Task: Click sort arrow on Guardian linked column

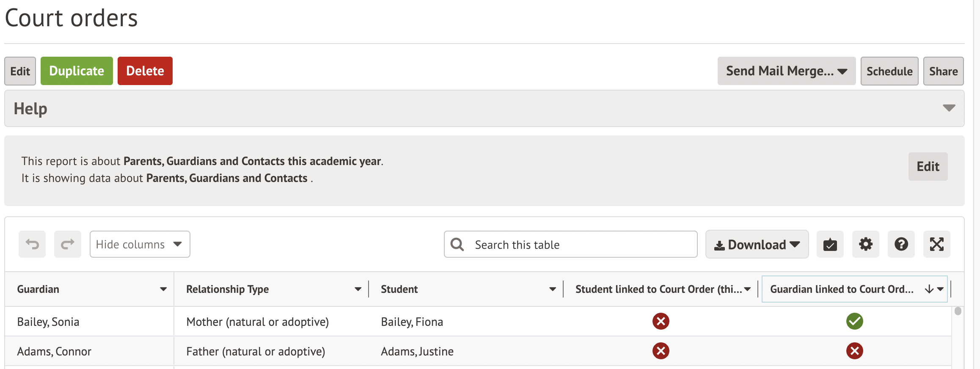Action: pos(929,289)
